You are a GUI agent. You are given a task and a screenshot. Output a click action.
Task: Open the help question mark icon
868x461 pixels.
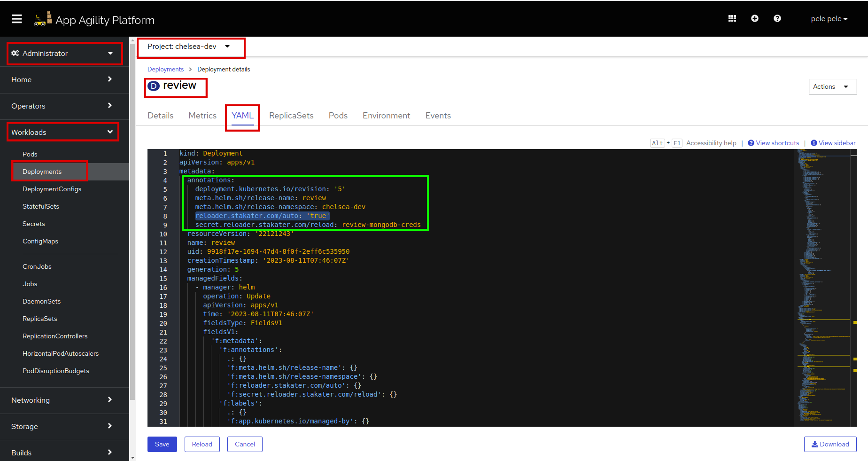point(777,18)
